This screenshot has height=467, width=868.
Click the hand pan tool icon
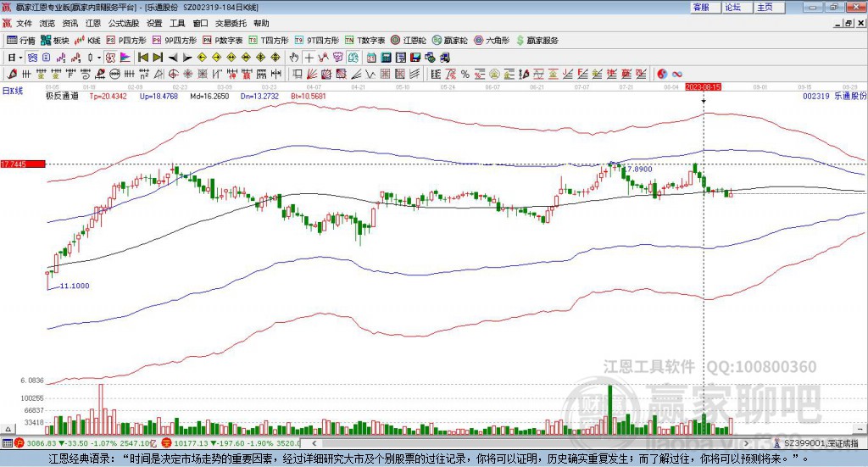(293, 58)
